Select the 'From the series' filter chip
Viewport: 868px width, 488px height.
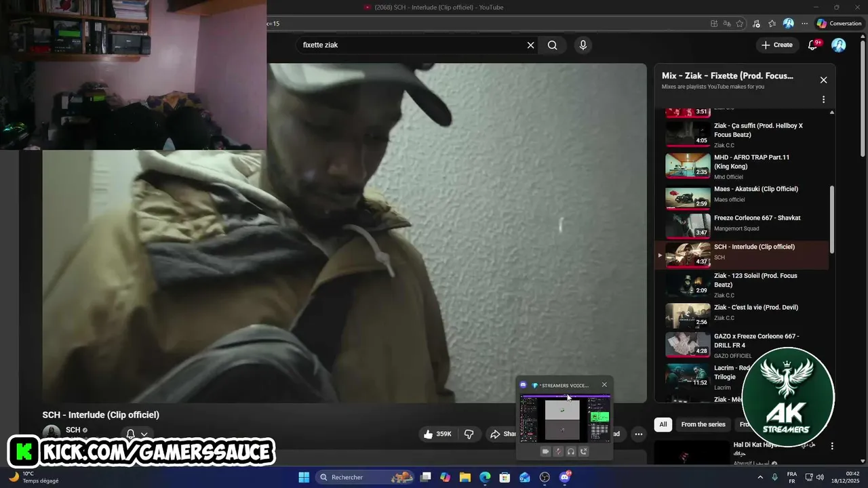coord(703,424)
